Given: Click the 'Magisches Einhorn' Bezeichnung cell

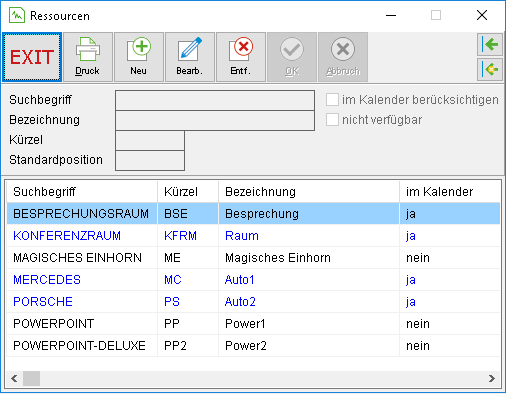Looking at the screenshot, I should coord(309,258).
